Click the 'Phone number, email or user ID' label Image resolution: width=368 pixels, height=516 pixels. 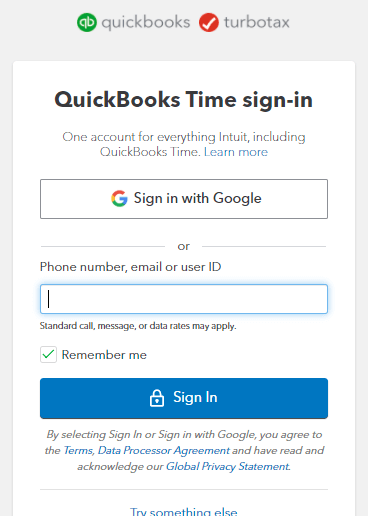click(130, 267)
